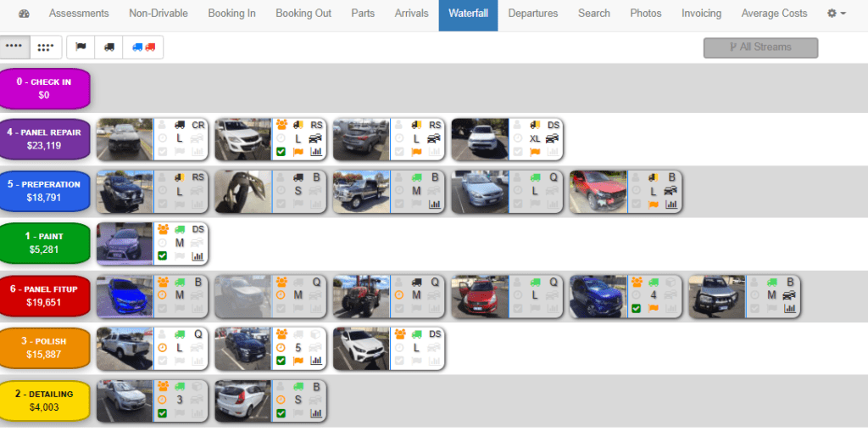The height and width of the screenshot is (437, 868).
Task: Click orange flag on Panel Repair white SUV RS card
Action: [x=298, y=152]
